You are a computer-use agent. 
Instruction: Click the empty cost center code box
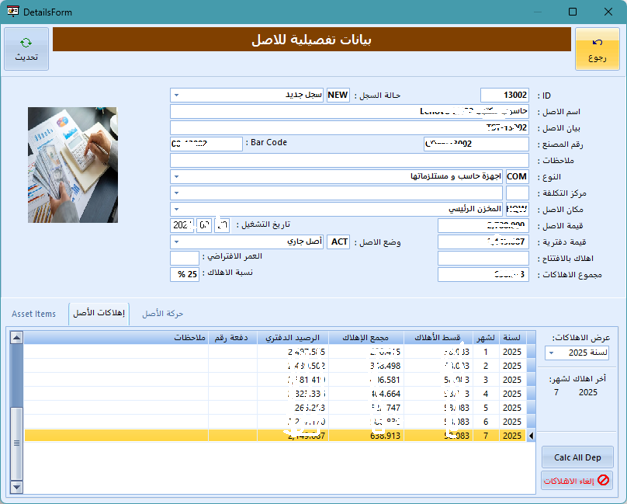[517, 193]
